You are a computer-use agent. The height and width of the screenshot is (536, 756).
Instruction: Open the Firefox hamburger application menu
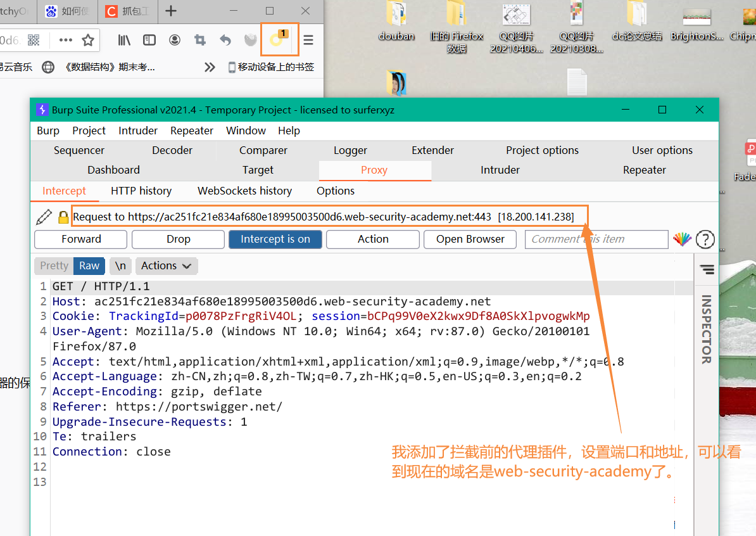click(x=308, y=40)
